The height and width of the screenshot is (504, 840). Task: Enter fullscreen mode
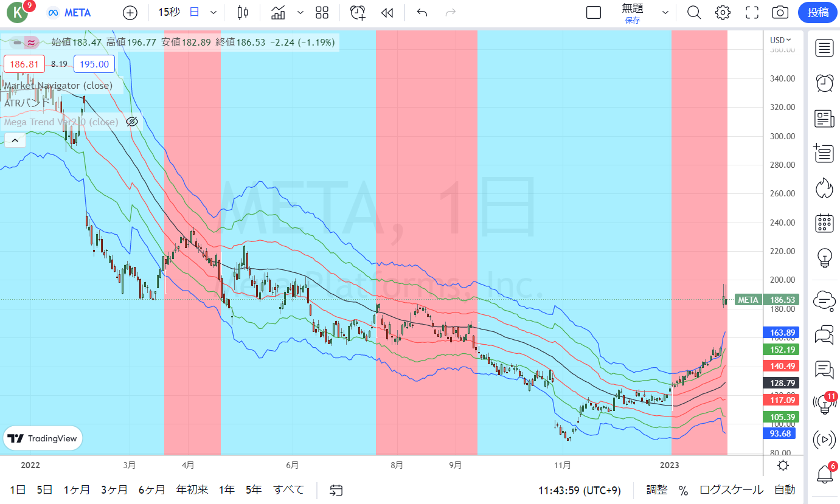[752, 13]
